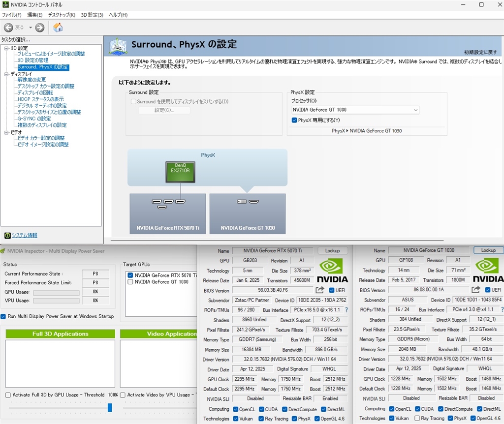Open Manage 3D settings tree item

33,61
